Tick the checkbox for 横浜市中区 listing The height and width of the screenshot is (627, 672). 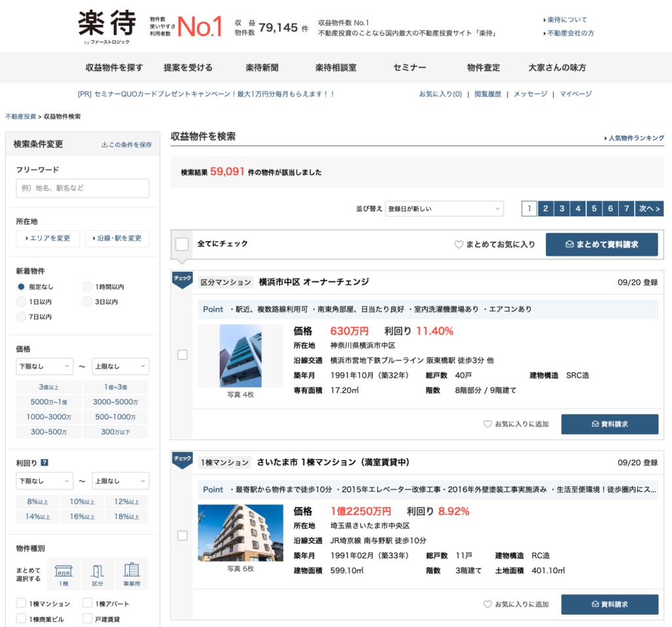pyautogui.click(x=182, y=355)
